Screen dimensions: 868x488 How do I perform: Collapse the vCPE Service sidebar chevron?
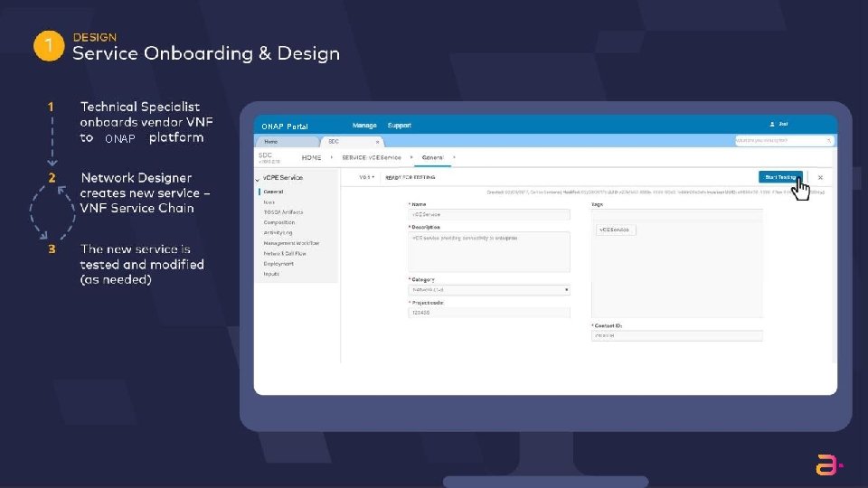pyautogui.click(x=258, y=179)
